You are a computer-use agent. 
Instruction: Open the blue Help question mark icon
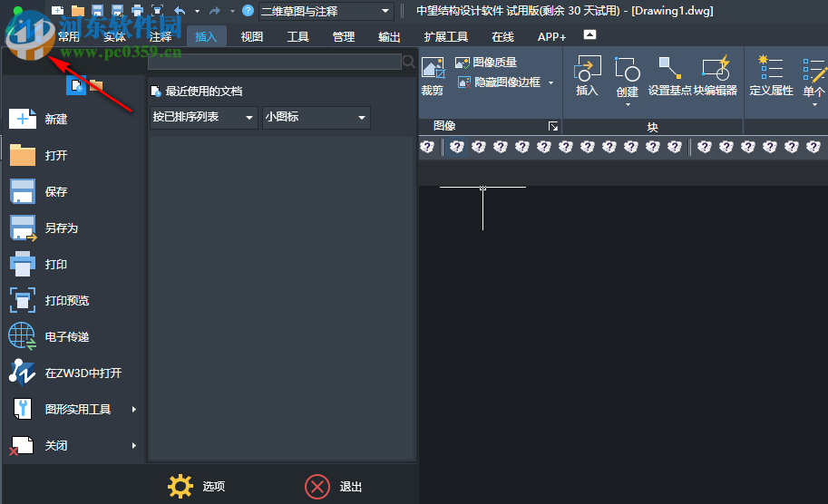point(248,11)
